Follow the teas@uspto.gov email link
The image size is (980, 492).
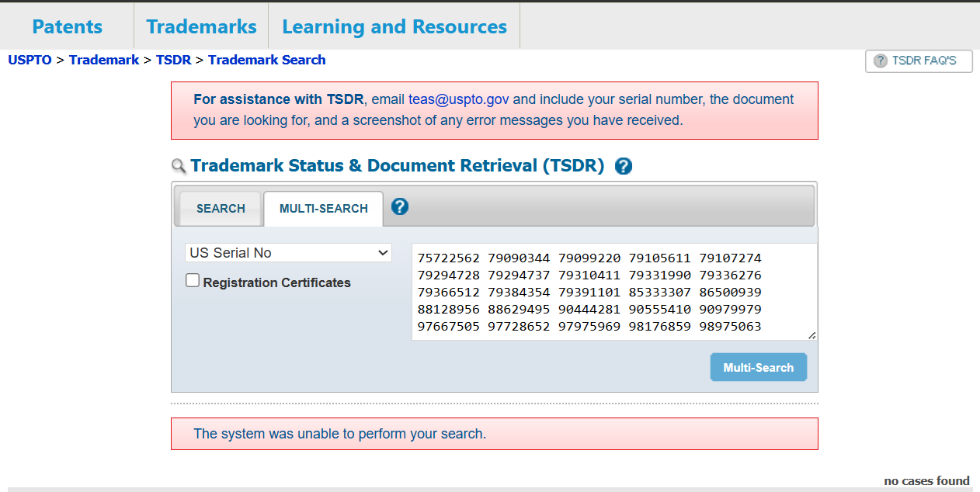point(459,99)
